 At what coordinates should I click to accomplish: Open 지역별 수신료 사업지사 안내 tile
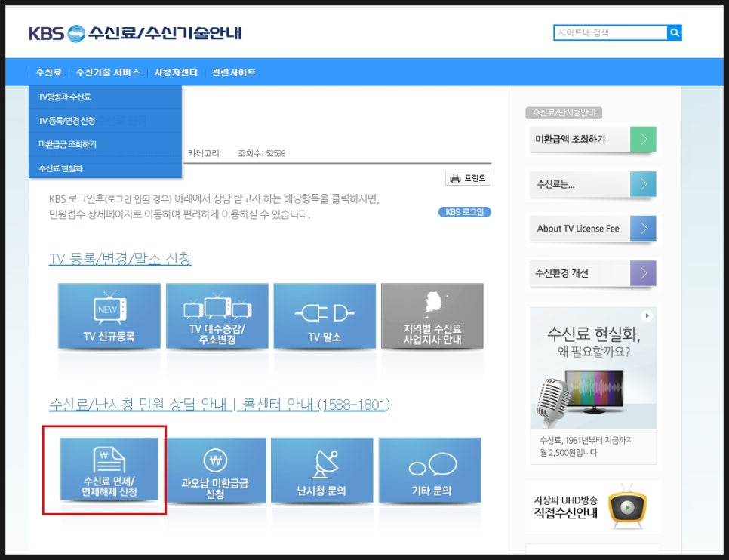click(x=432, y=315)
